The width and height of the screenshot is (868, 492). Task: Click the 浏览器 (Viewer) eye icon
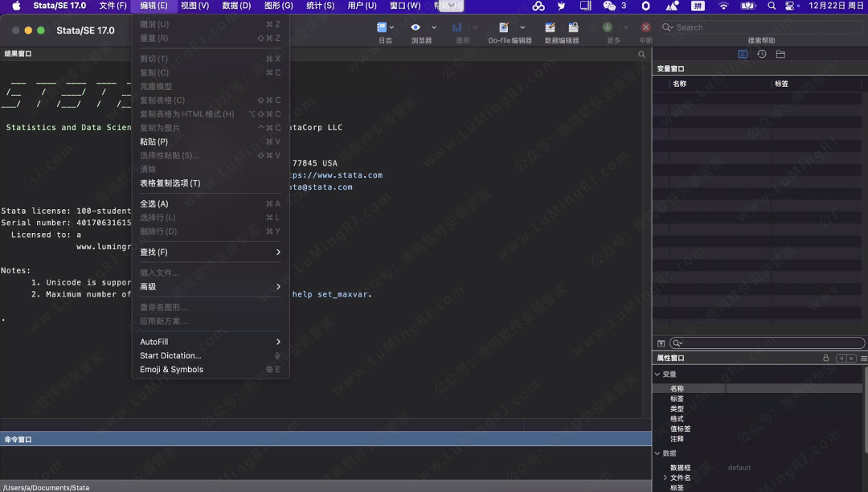(416, 27)
